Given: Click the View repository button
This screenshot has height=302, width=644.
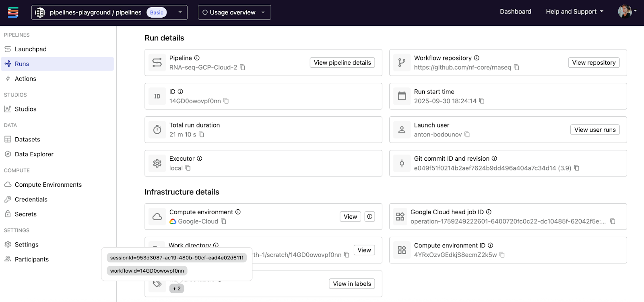Looking at the screenshot, I should (x=594, y=63).
